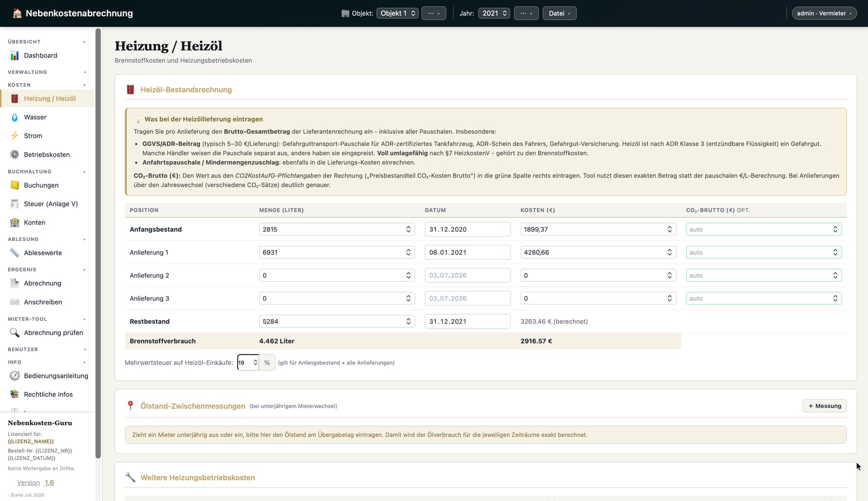Open Betriebskosten gear icon

coord(15,155)
